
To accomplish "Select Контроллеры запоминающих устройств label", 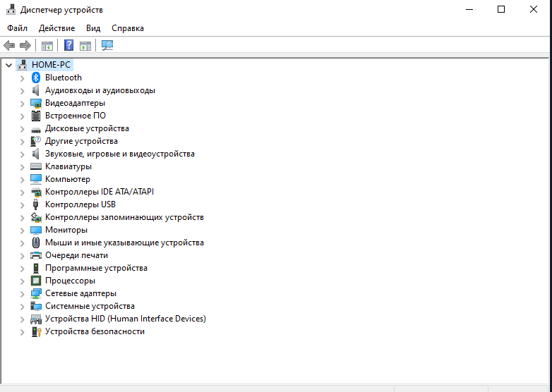I will (124, 217).
